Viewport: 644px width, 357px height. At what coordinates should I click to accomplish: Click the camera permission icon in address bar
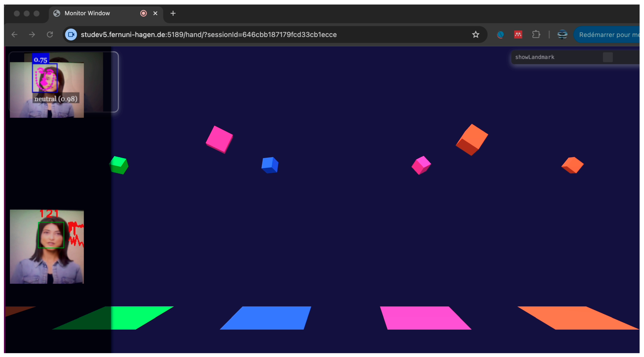tap(71, 34)
